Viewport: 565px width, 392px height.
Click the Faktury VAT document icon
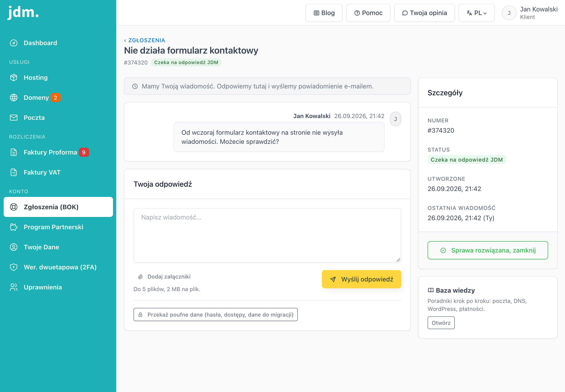[14, 173]
